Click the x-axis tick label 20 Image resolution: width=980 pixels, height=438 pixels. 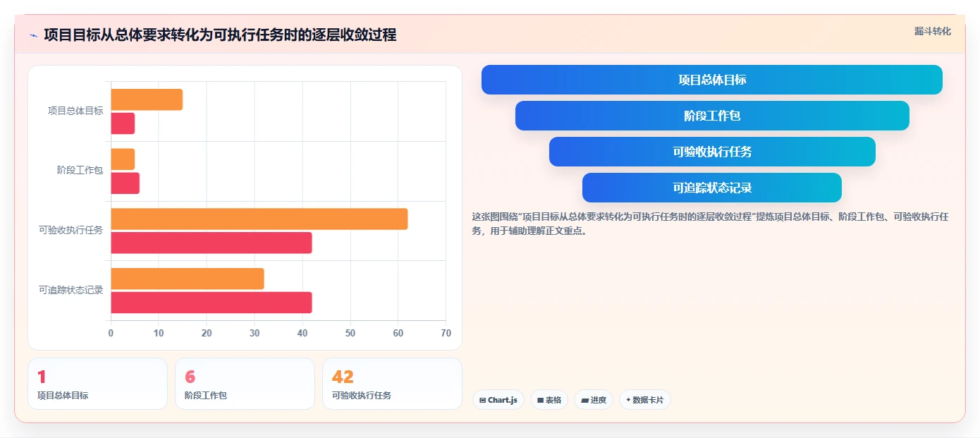coord(207,333)
